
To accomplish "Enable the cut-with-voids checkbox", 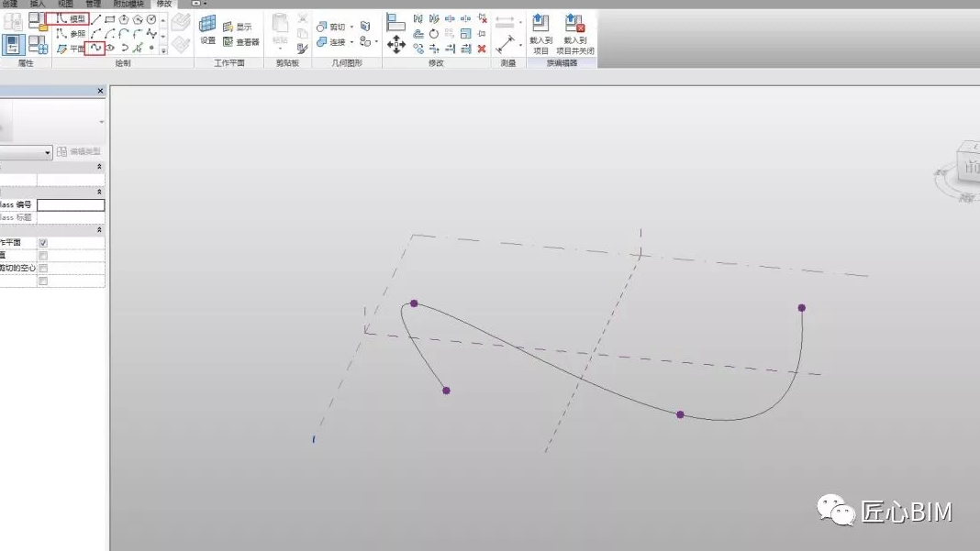I will click(43, 269).
